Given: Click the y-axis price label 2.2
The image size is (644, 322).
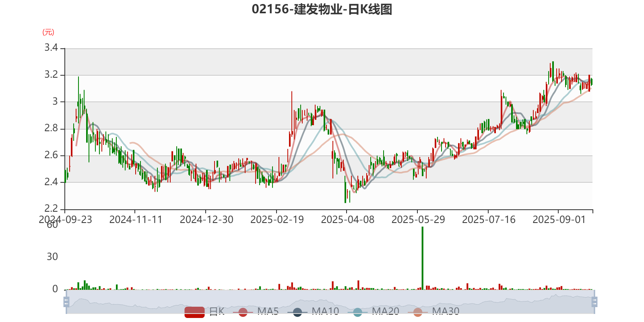Looking at the screenshot, I should (x=51, y=208).
